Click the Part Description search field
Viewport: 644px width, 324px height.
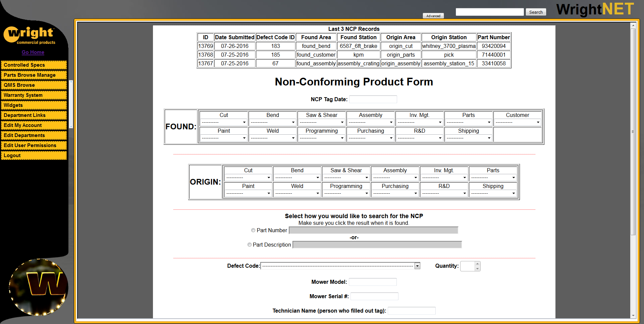(377, 245)
